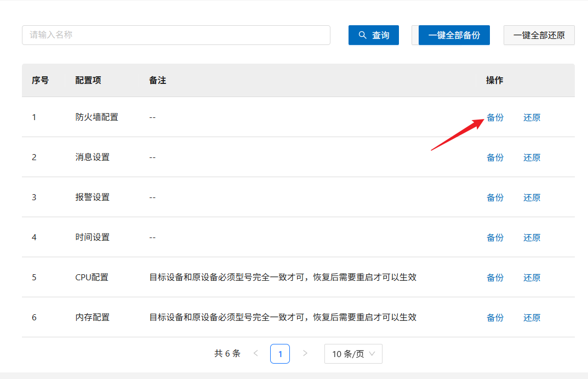Click 还原 for 消息设置 row
Screen dimensions: 588x379
tap(532, 157)
